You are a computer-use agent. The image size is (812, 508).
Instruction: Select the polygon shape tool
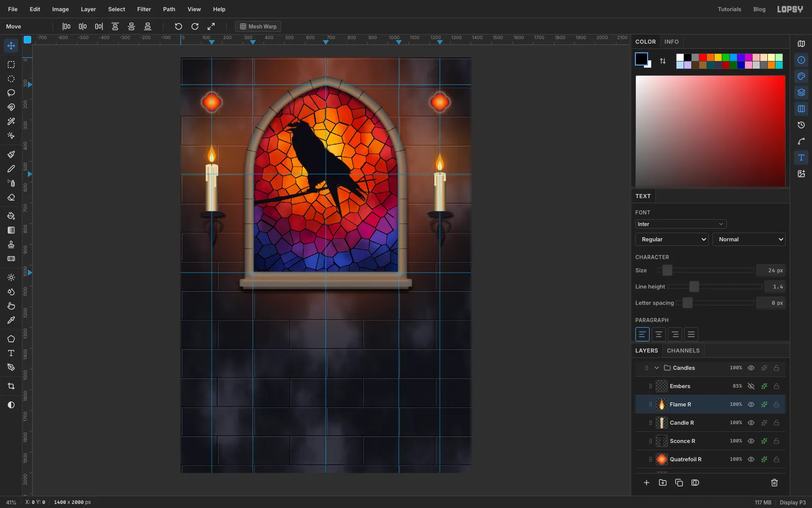point(11,339)
